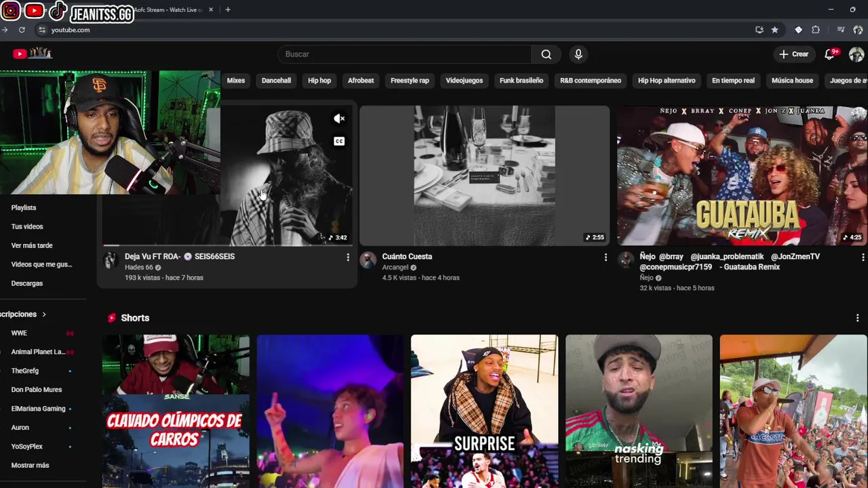Select the Freestyle rap filter chip

click(x=410, y=81)
